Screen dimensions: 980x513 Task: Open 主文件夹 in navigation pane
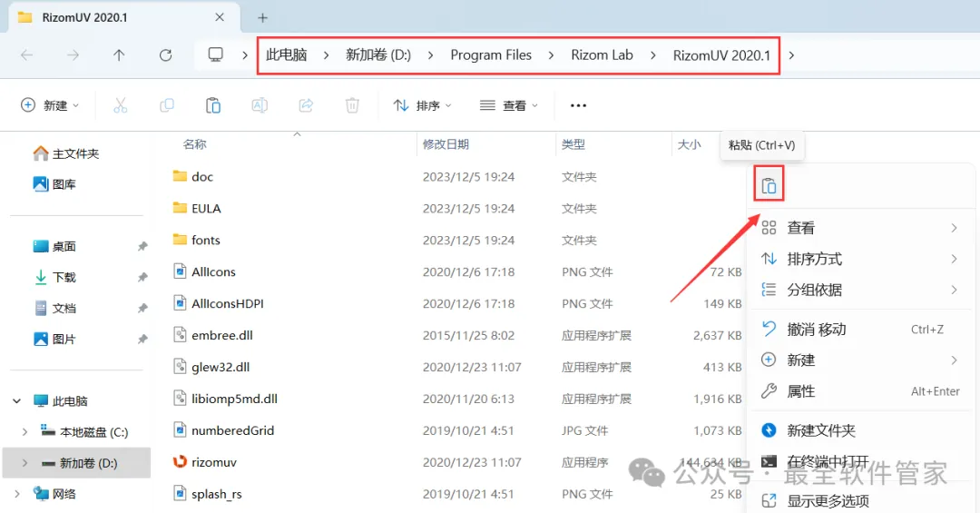[66, 153]
